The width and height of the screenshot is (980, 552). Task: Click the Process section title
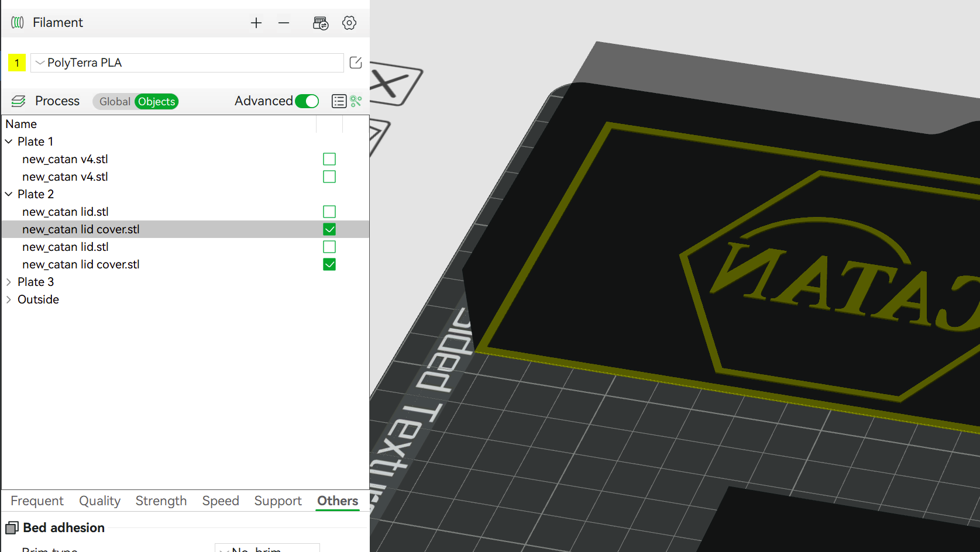pyautogui.click(x=57, y=101)
